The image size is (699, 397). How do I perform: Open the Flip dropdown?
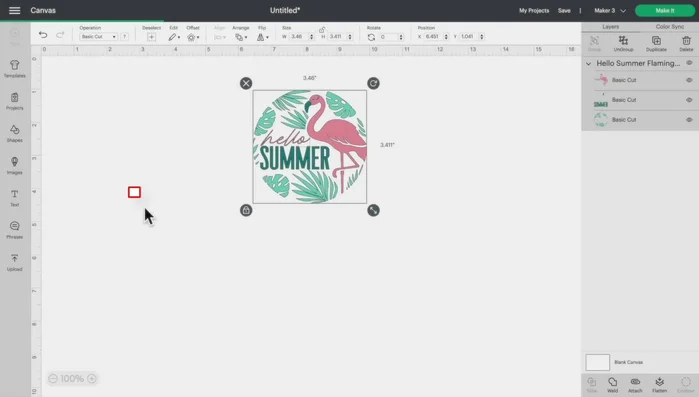pos(262,37)
